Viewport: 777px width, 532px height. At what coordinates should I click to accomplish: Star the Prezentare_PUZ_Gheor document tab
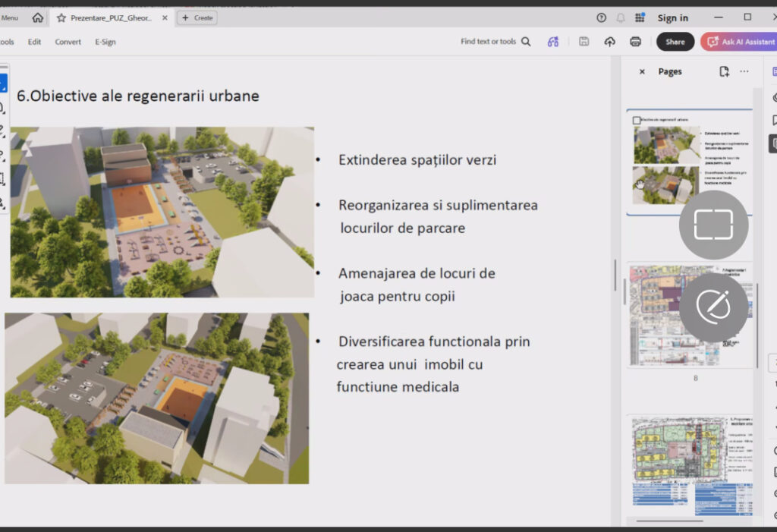[x=61, y=18]
